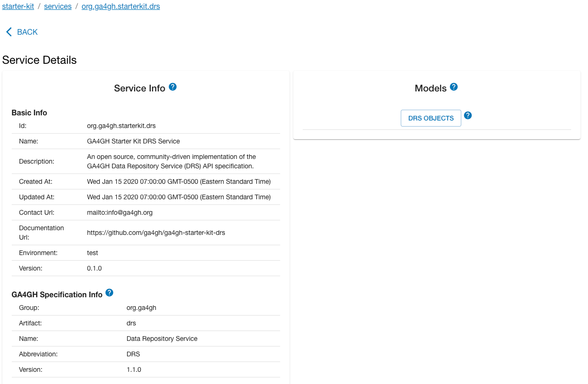
Task: Open the DRS OBJECTS model button
Action: (430, 118)
